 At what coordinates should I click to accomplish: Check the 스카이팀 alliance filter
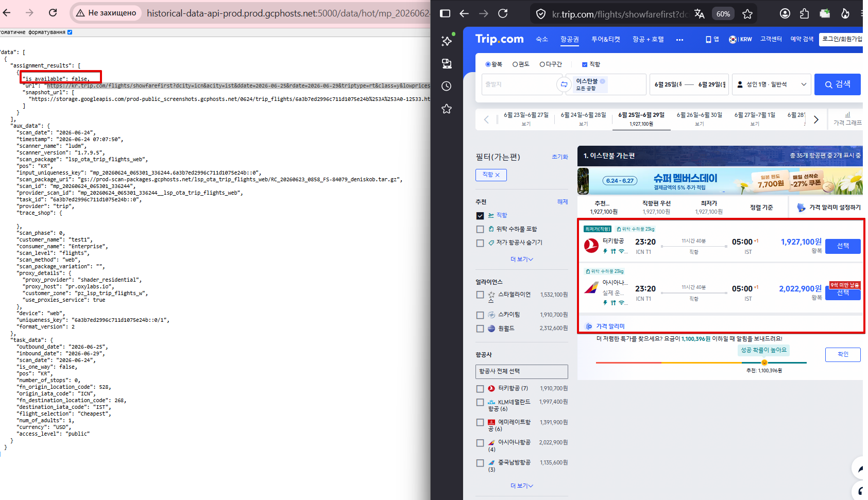(x=480, y=315)
